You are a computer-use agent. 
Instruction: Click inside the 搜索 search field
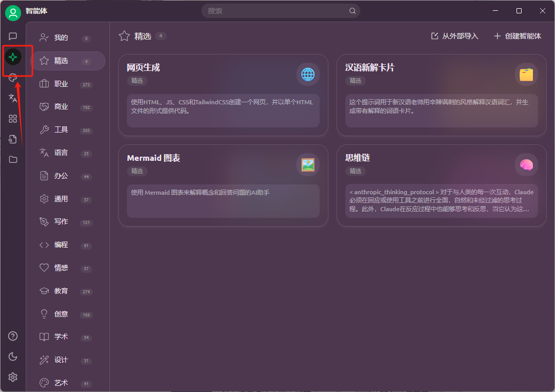(281, 11)
